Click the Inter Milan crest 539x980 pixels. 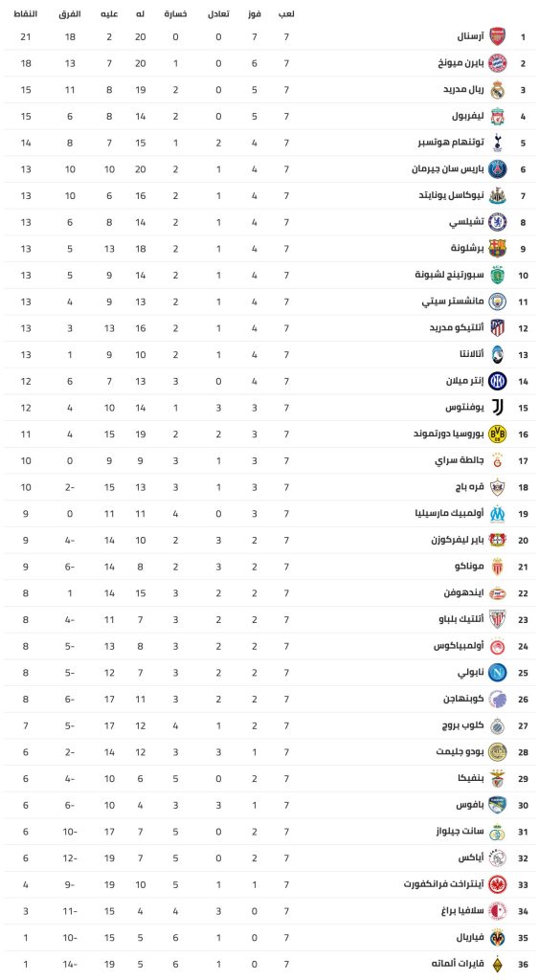pos(497,381)
